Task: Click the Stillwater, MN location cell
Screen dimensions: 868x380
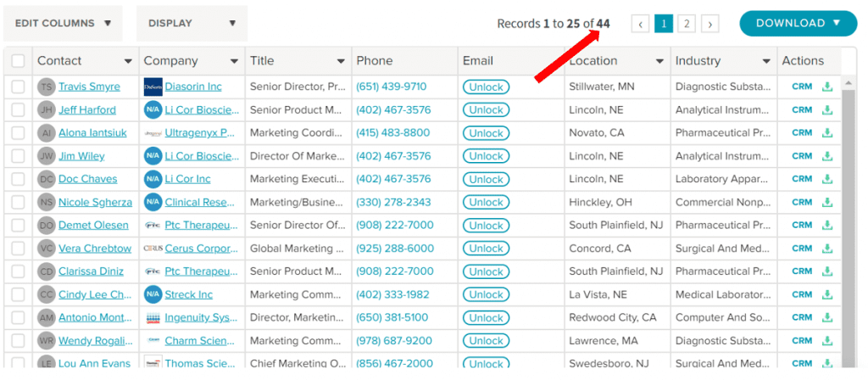Action: click(x=602, y=87)
